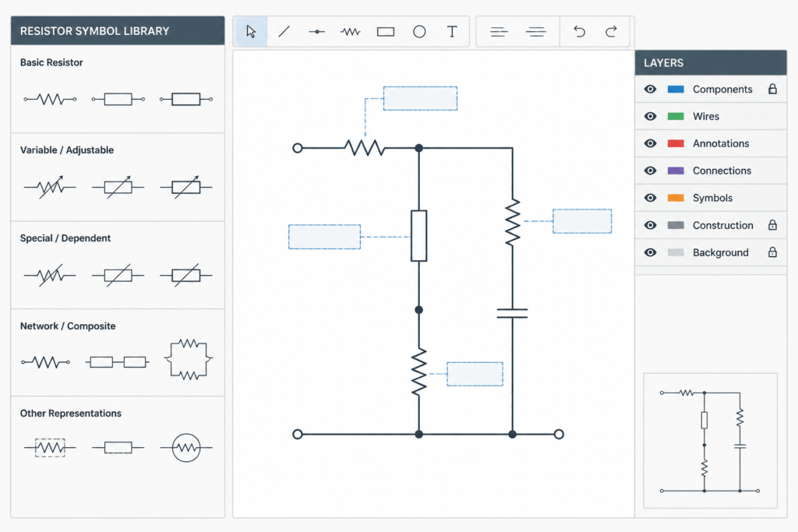Click the label box beside the right resistor
The width and height of the screenshot is (798, 532).
coord(582,221)
